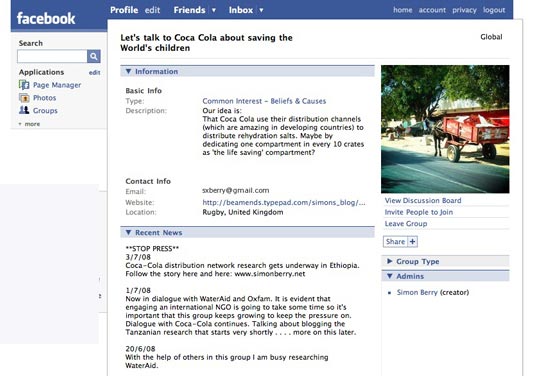Click the Rugby, United Kingdom location text
537x376 pixels.
pos(243,212)
